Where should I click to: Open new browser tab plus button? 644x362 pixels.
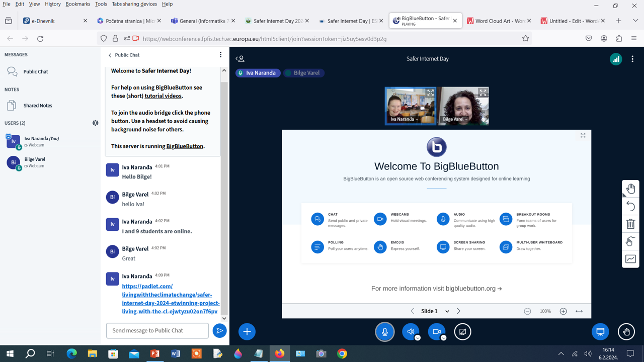[x=619, y=21]
